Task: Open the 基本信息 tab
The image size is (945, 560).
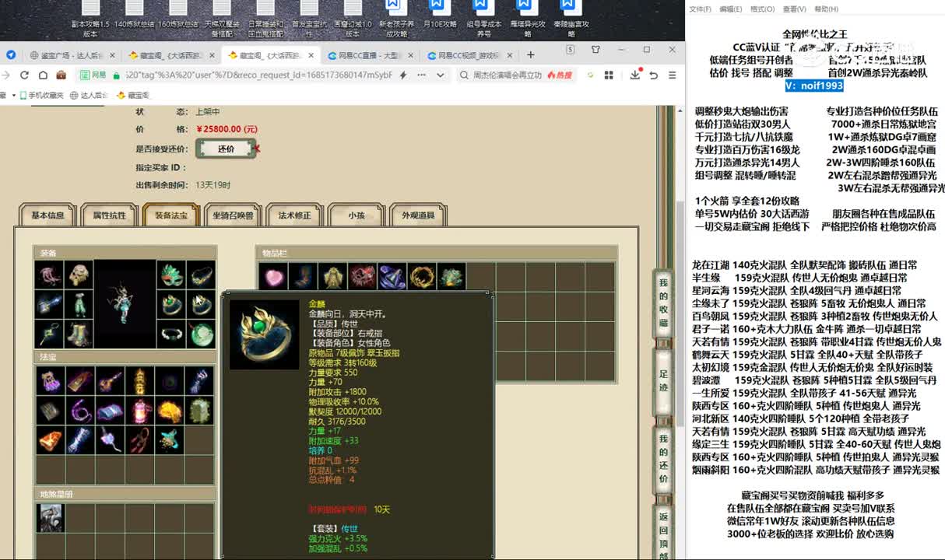Action: tap(47, 215)
